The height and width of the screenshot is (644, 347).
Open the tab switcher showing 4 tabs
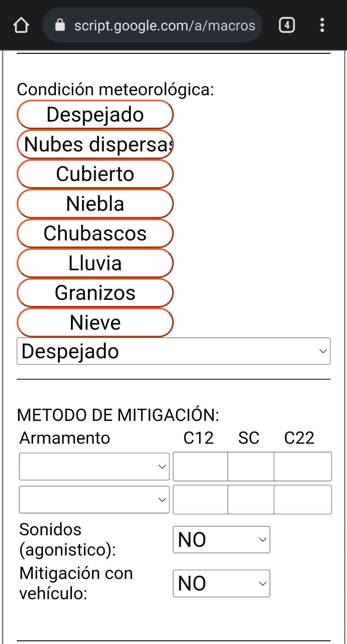[287, 25]
